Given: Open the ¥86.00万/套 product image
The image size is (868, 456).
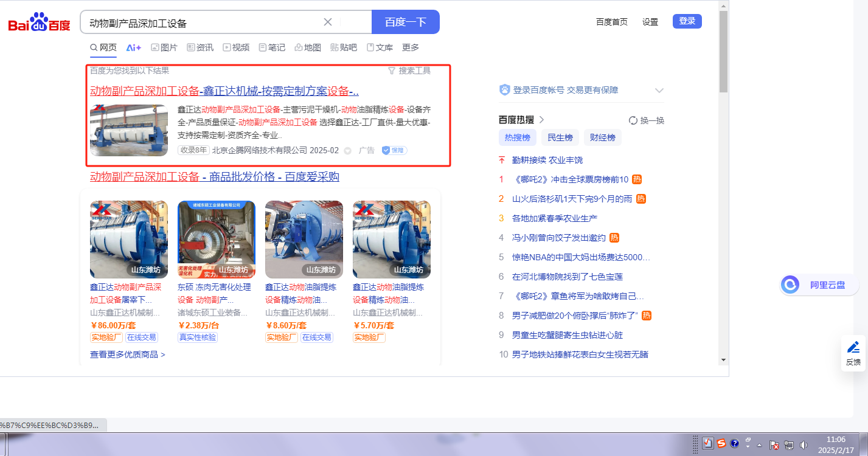Looking at the screenshot, I should click(129, 240).
